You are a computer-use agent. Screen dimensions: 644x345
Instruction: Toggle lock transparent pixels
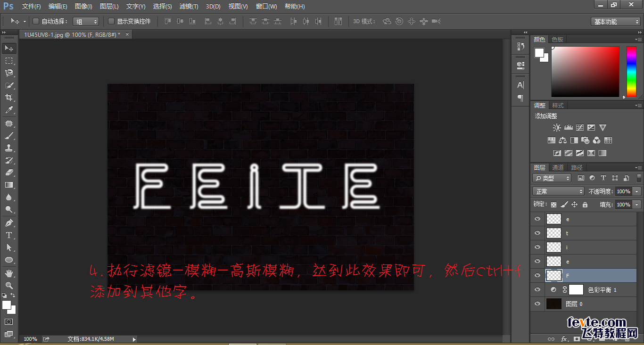coord(554,205)
